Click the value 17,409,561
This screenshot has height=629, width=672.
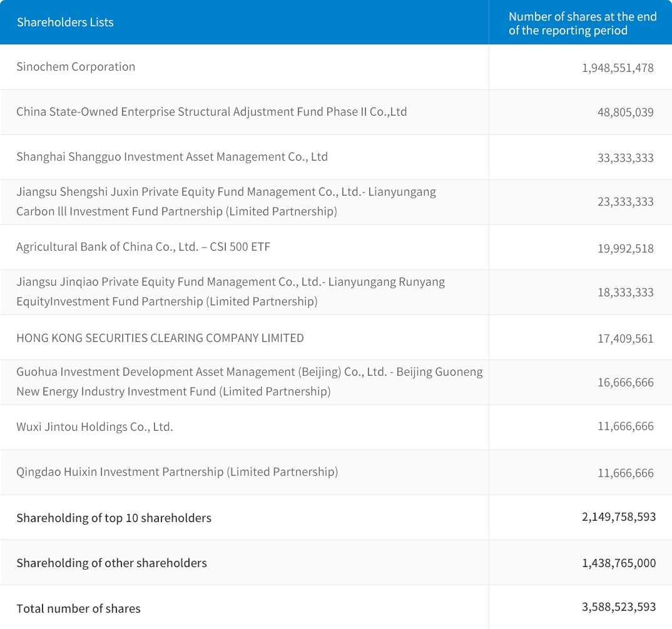point(625,339)
